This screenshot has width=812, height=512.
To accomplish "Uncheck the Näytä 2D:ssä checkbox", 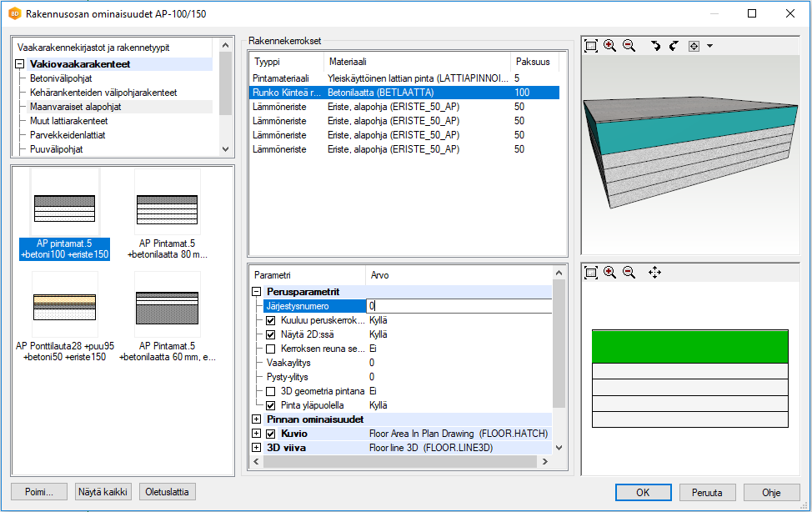I will pos(270,334).
